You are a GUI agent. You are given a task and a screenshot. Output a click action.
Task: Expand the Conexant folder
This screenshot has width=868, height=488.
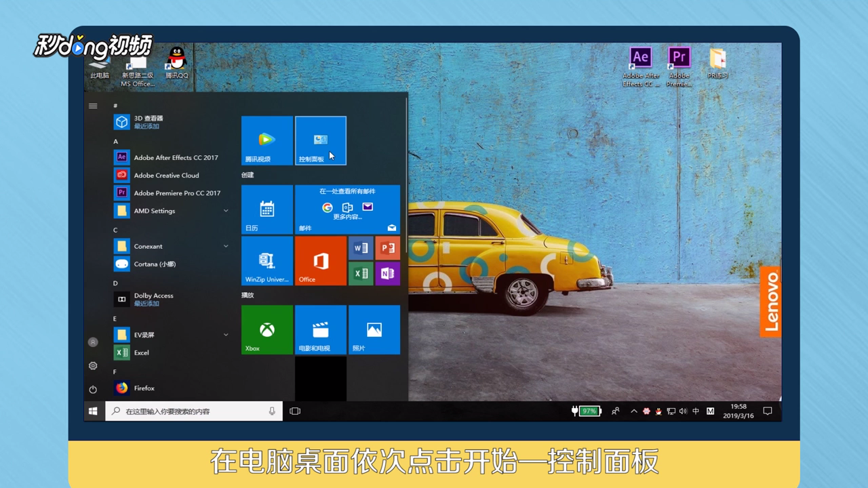point(172,246)
